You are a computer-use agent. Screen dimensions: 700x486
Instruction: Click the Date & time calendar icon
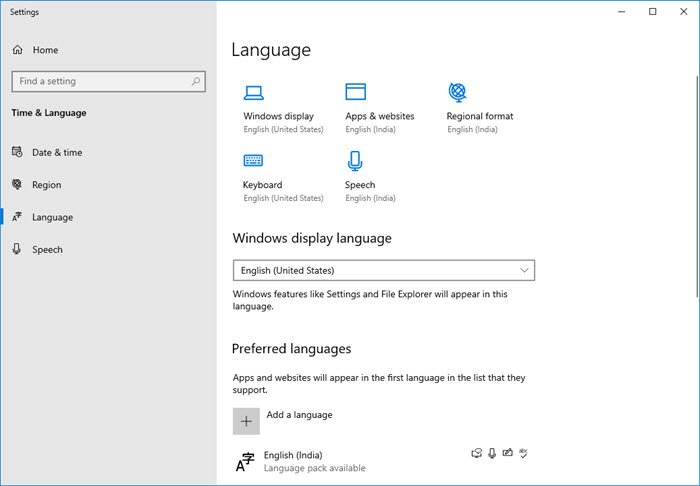pyautogui.click(x=17, y=152)
